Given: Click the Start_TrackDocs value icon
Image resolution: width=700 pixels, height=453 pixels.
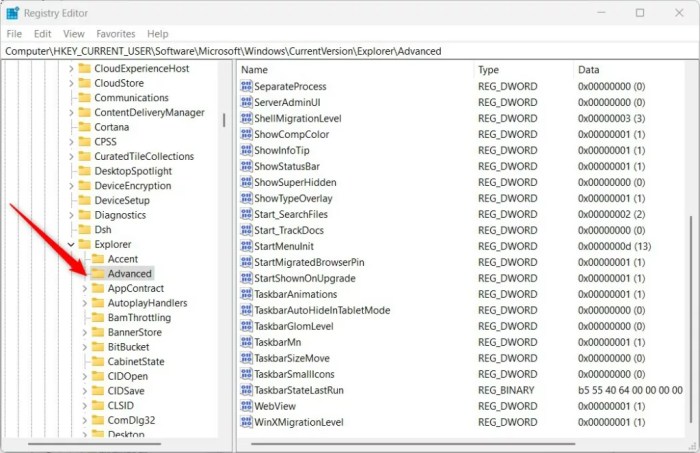Looking at the screenshot, I should (246, 230).
